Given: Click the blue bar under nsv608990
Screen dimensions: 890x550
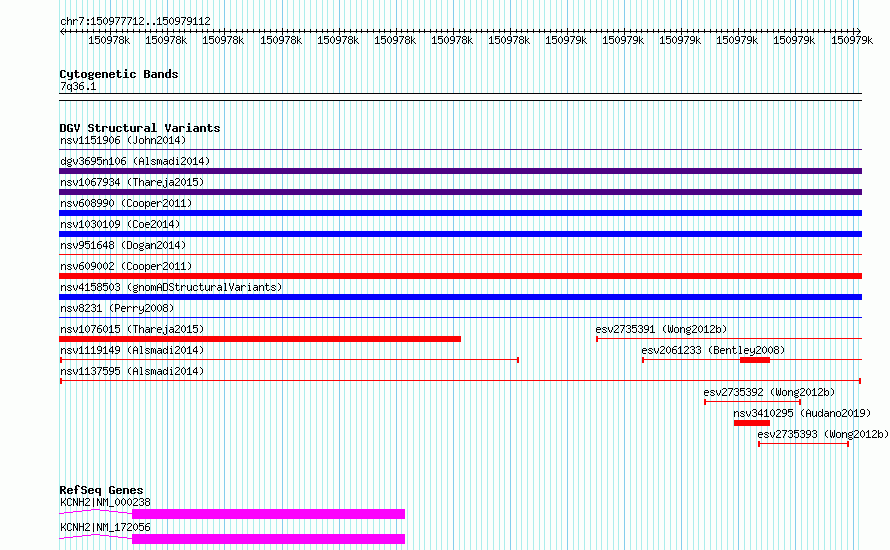Looking at the screenshot, I should click(x=460, y=213).
